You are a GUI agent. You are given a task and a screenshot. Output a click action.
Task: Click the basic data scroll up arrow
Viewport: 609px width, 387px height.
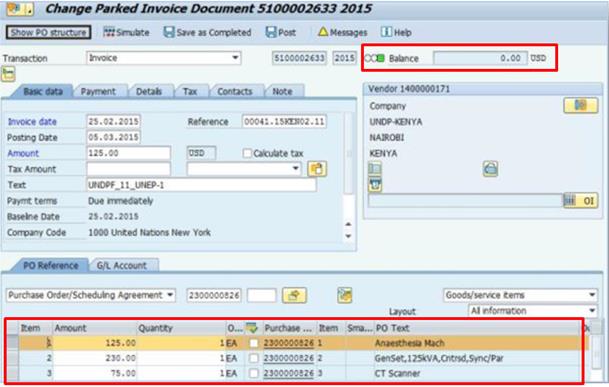pyautogui.click(x=348, y=224)
